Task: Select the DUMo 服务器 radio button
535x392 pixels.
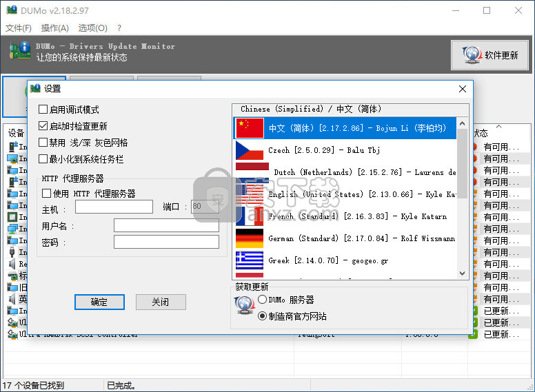Action: pos(263,300)
